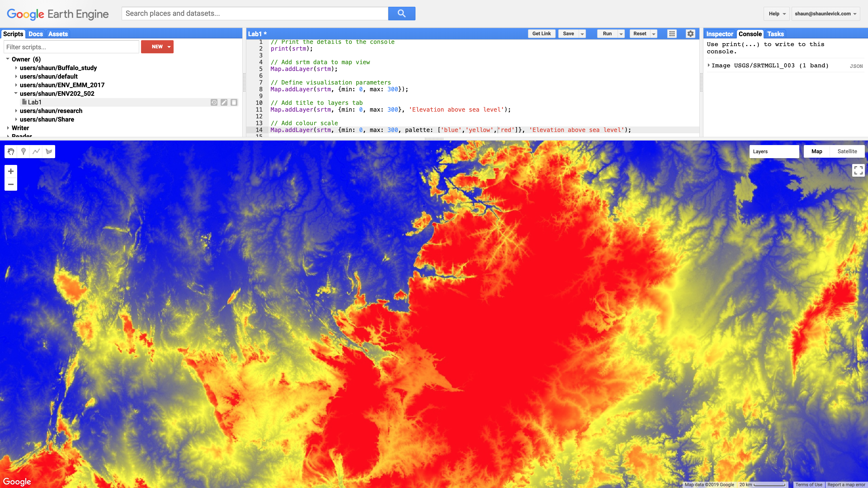The width and height of the screenshot is (868, 488).
Task: Run the script
Action: click(x=607, y=34)
